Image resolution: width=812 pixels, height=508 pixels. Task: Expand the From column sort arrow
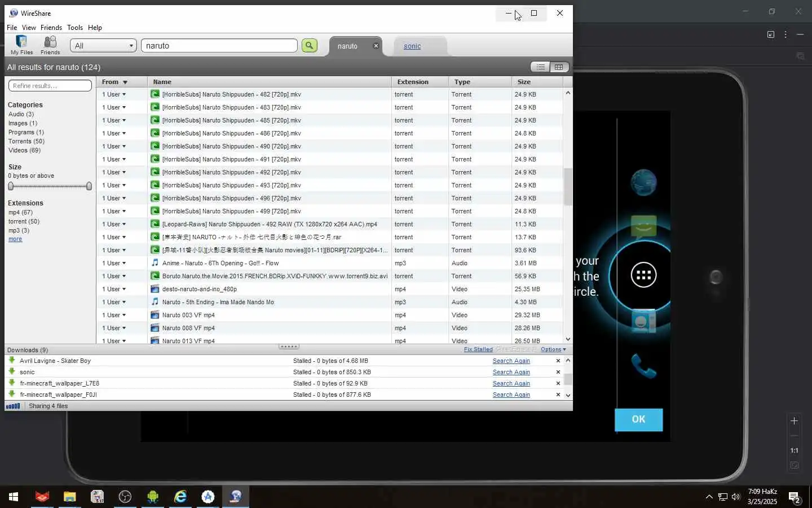(125, 82)
